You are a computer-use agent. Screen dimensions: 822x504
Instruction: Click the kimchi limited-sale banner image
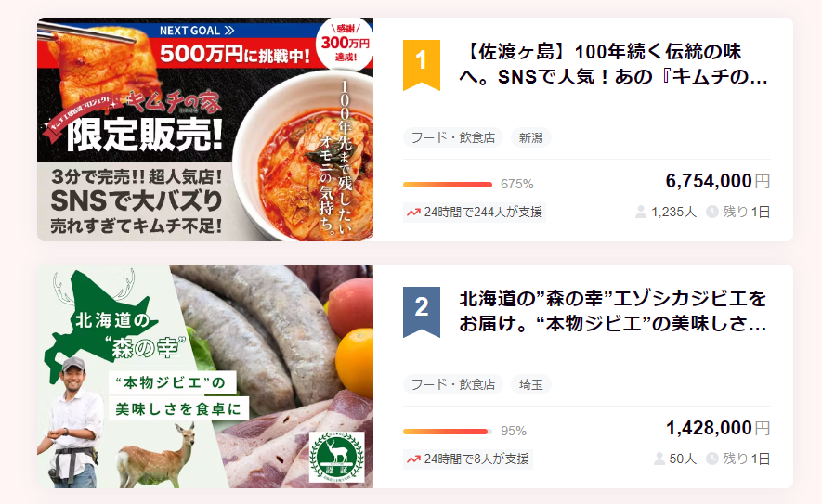tap(205, 129)
